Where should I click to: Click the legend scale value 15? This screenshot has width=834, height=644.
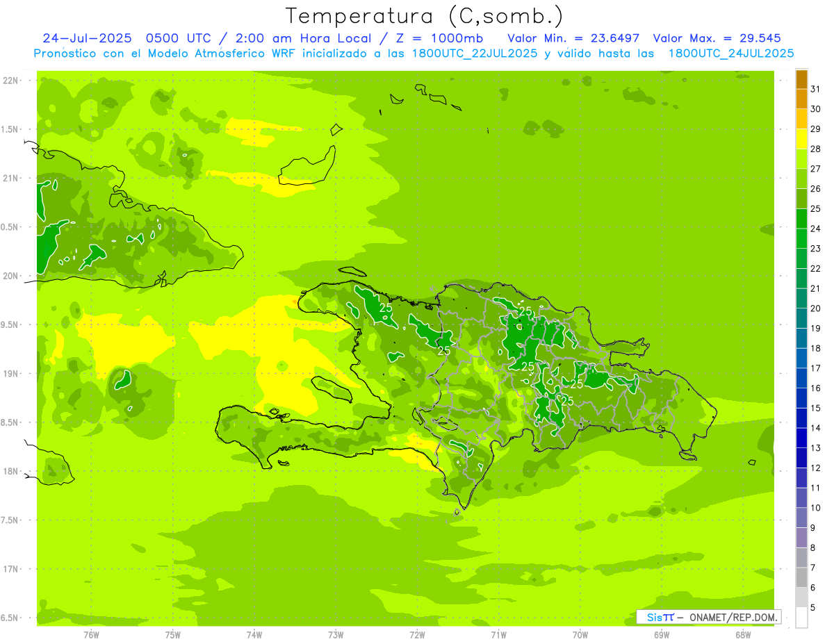[815, 408]
